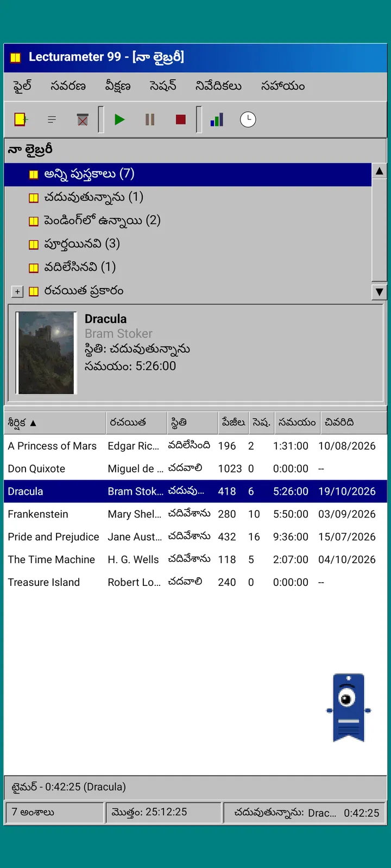
Task: Select the A Princess of Mars row
Action: coord(195,446)
